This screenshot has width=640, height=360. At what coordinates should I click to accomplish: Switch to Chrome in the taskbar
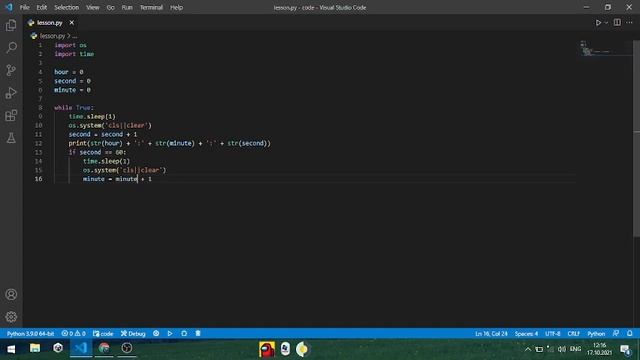[x=104, y=348]
